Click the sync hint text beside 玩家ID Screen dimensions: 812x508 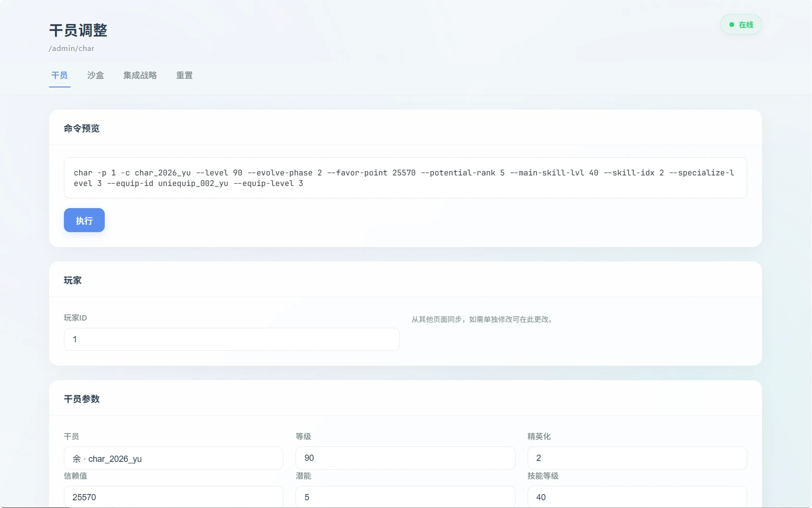482,320
